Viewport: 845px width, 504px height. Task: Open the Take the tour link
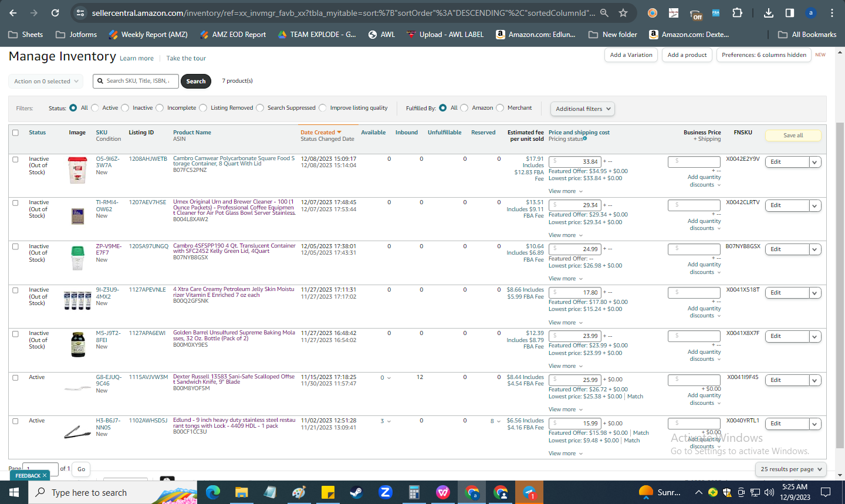186,58
